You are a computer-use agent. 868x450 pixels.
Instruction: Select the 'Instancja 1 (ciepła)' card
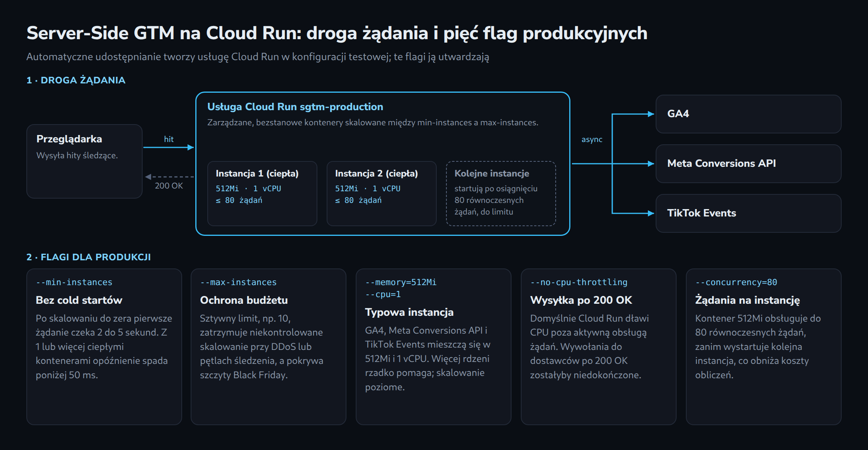click(x=262, y=194)
